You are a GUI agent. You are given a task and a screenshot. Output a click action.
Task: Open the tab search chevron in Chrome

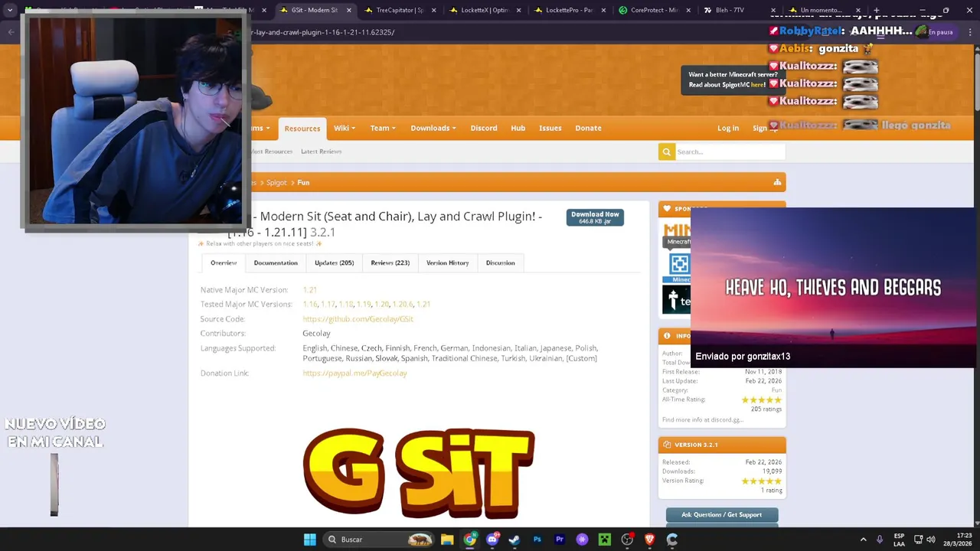10,10
